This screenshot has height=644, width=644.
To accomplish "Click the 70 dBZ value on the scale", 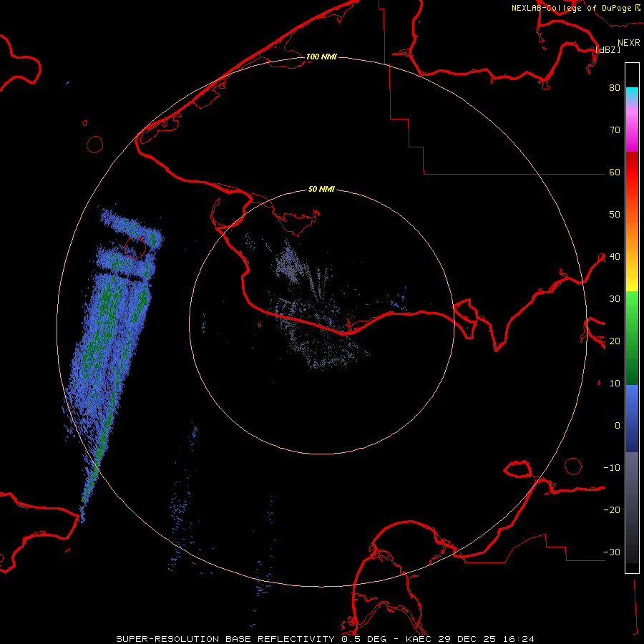I will [615, 130].
